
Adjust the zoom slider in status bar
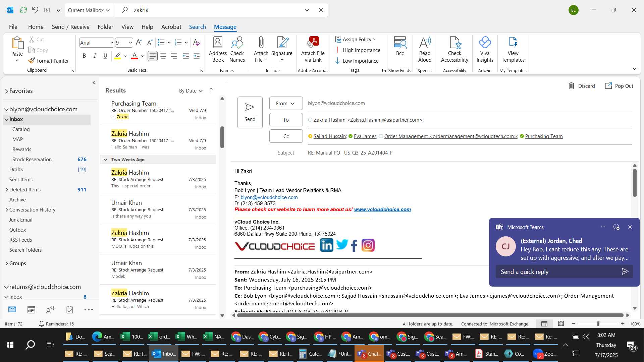(x=598, y=324)
